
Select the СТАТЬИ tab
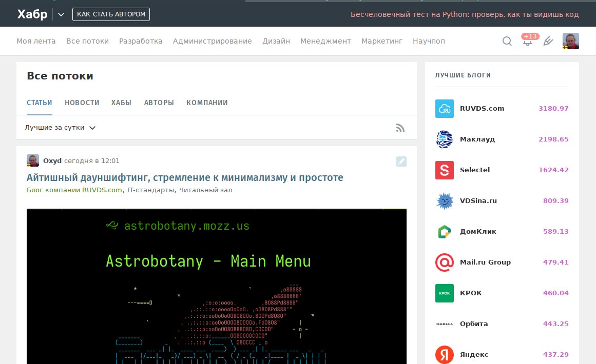[x=40, y=103]
